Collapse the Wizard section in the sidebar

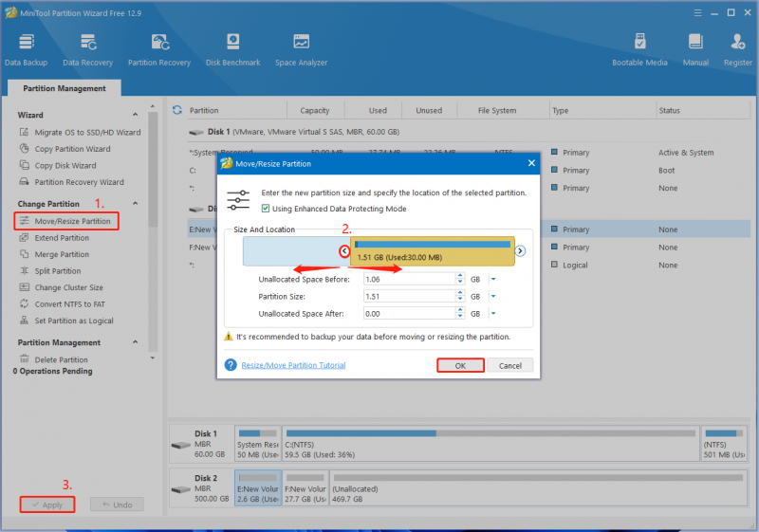pyautogui.click(x=135, y=115)
